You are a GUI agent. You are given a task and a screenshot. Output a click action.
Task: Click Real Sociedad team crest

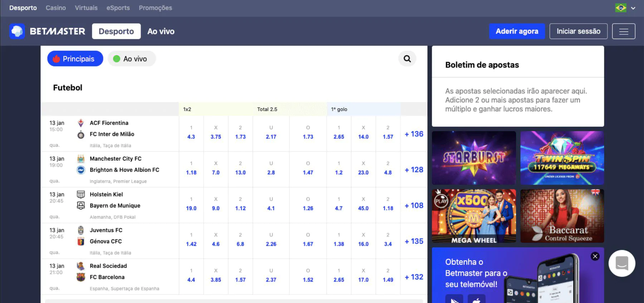pyautogui.click(x=81, y=266)
